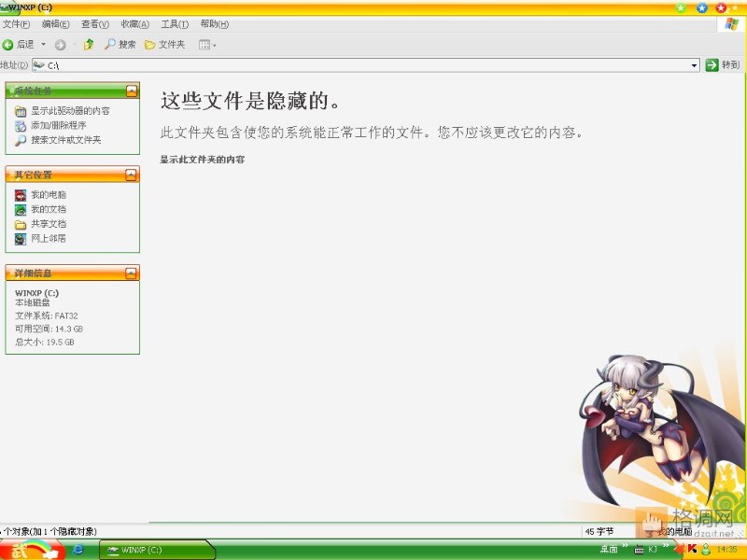Open the 编辑(E) menu

tap(55, 24)
